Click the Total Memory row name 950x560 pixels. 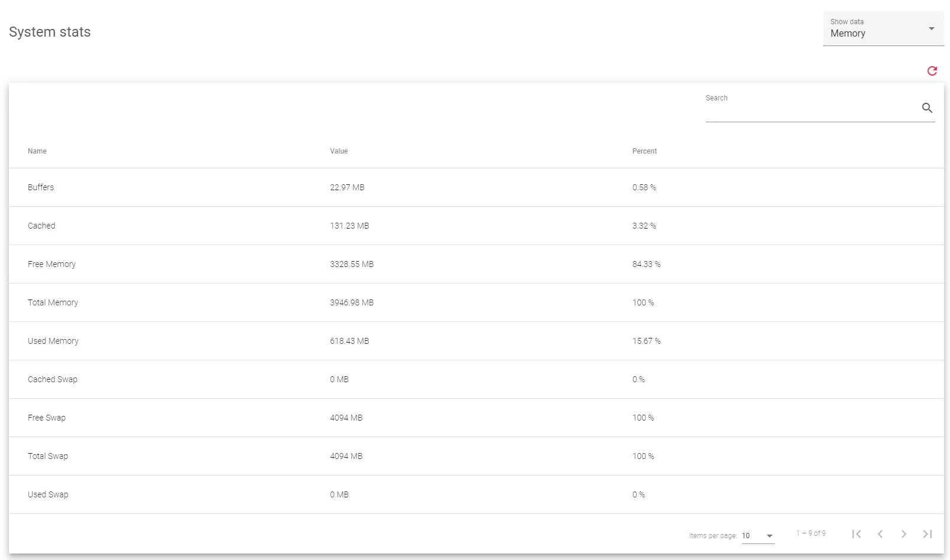coord(53,302)
